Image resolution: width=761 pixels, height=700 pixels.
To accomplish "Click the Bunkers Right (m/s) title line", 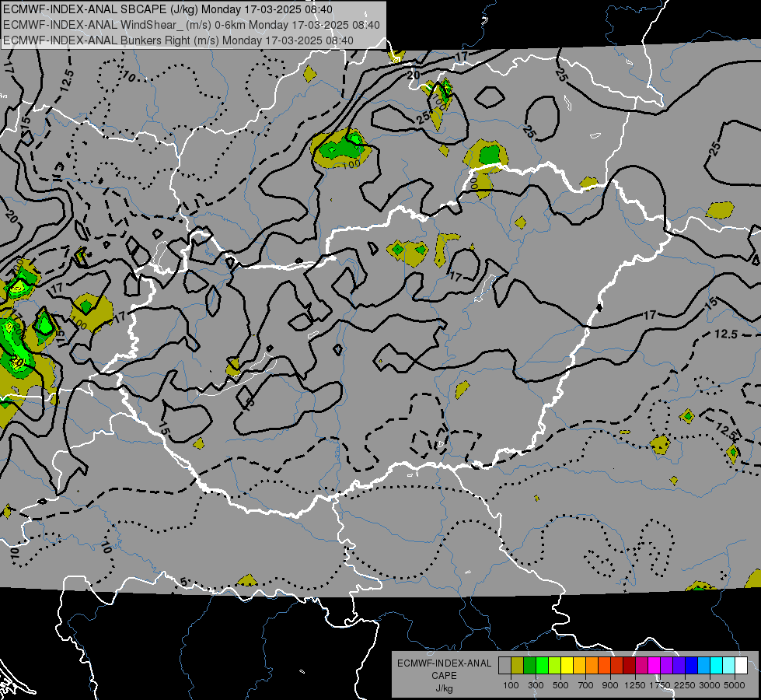I will [179, 40].
